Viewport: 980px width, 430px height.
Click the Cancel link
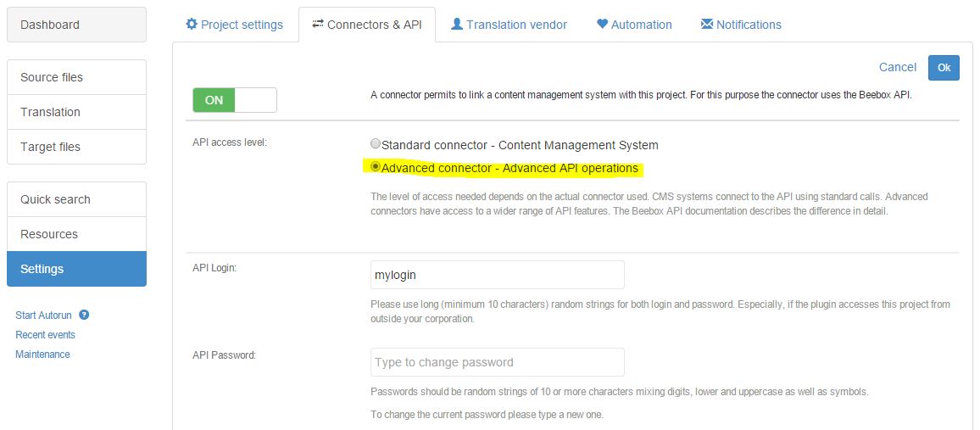click(897, 67)
